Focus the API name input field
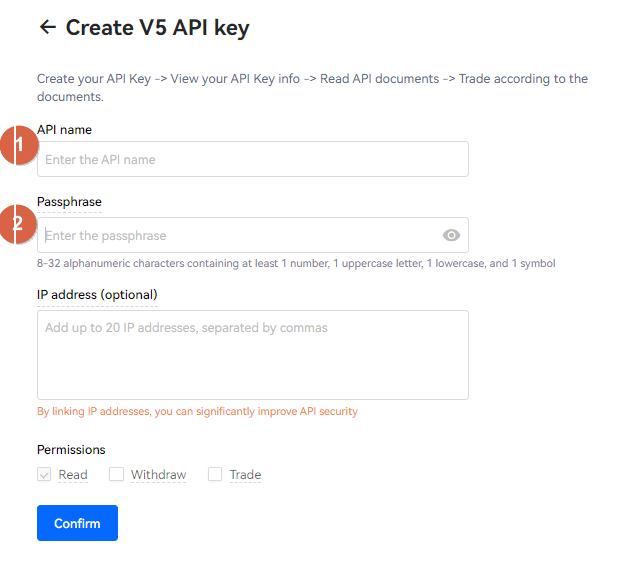 click(x=253, y=159)
